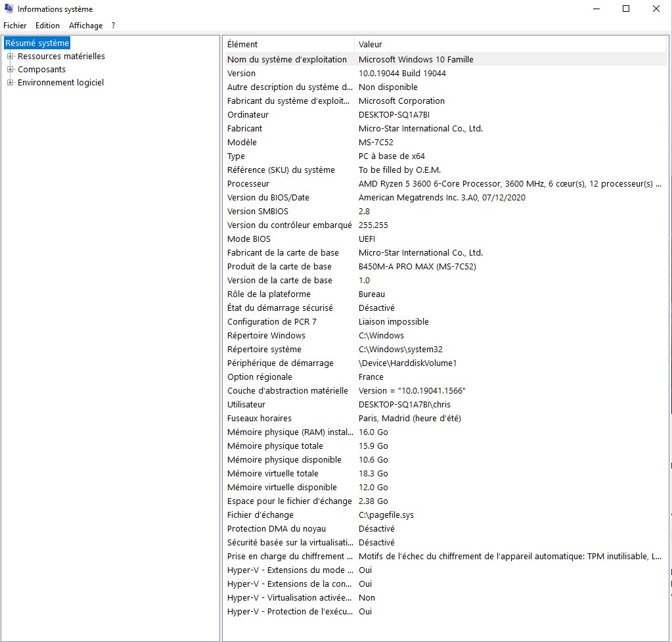Image resolution: width=672 pixels, height=642 pixels.
Task: Select the Fabricant de la carte de base row
Action: click(x=446, y=252)
